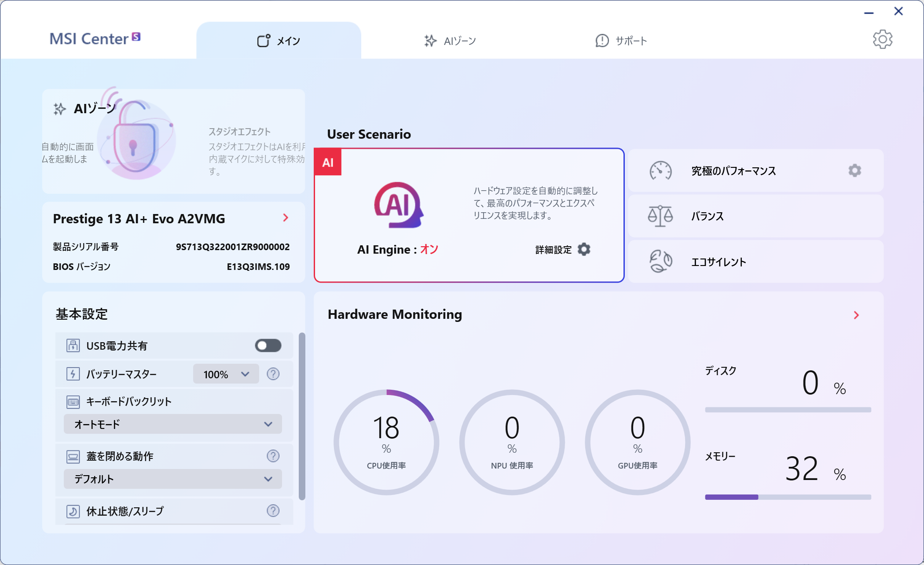Select the エコサイレント scenario
This screenshot has height=565, width=924.
[718, 262]
